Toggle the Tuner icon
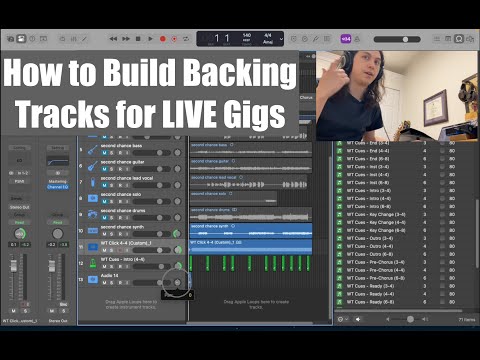 [315, 39]
